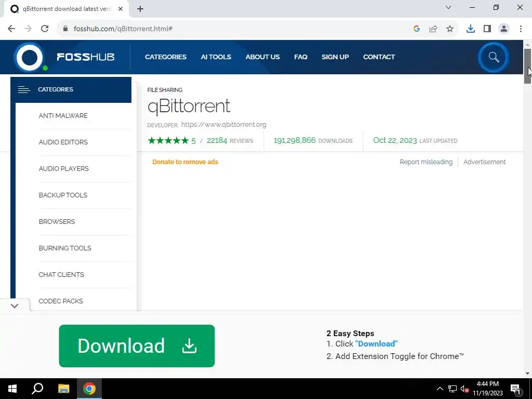The height and width of the screenshot is (399, 532).
Task: Reload the page with the refresh icon
Action: tap(45, 29)
